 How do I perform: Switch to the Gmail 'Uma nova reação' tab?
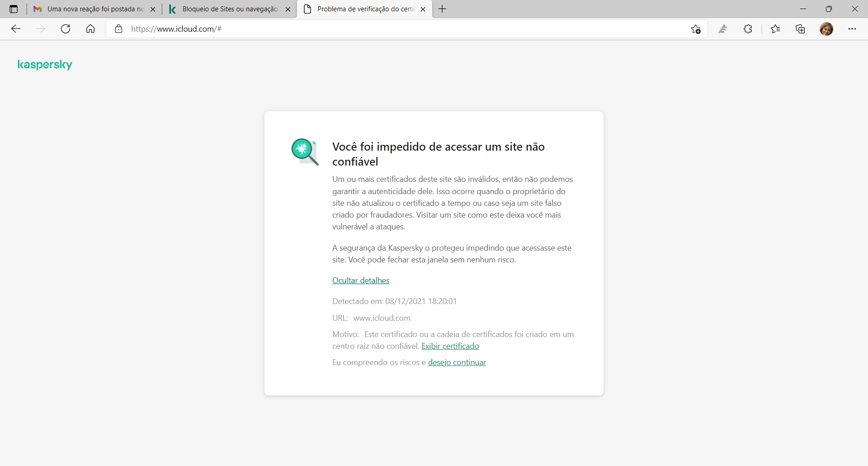click(94, 9)
